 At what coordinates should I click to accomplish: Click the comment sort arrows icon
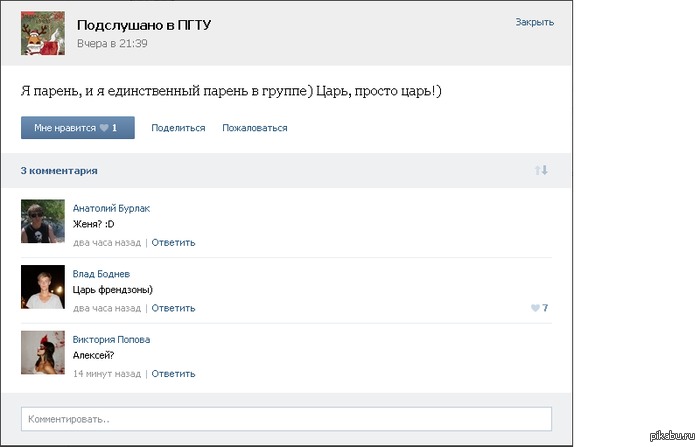coord(541,170)
